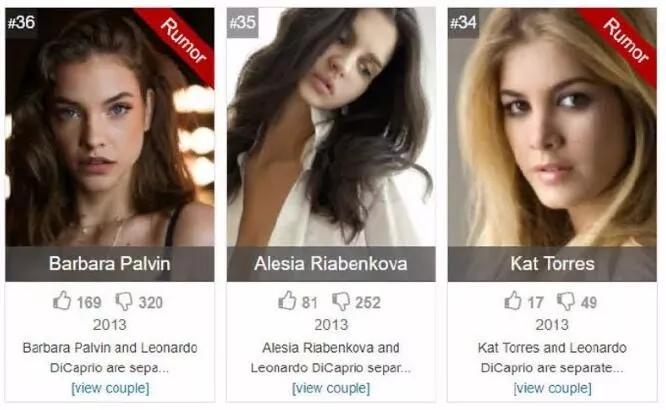Click thumbs down icon for Barbara Palvin

(x=124, y=302)
